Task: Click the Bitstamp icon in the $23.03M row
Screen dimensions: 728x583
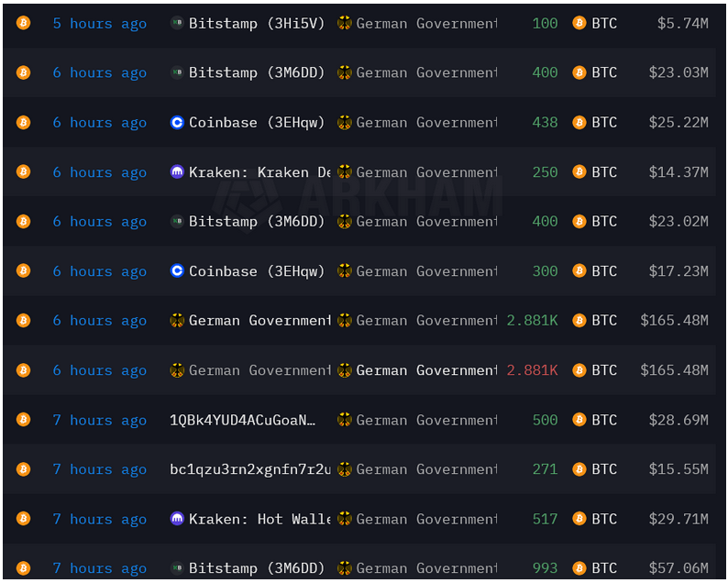Action: pos(177,72)
